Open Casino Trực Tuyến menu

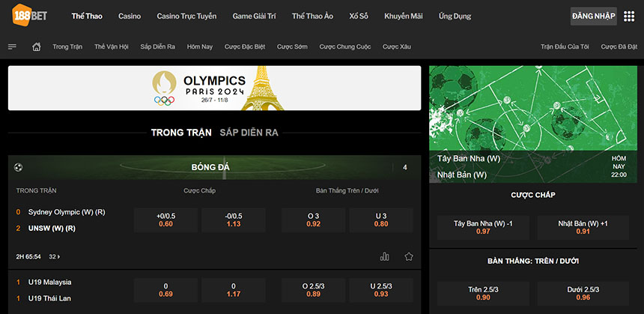pos(186,16)
